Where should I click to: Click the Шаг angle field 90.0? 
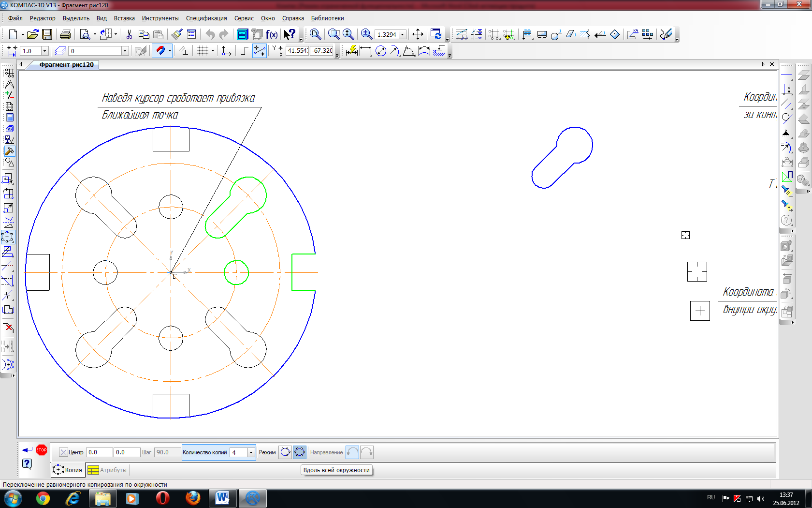click(x=167, y=452)
